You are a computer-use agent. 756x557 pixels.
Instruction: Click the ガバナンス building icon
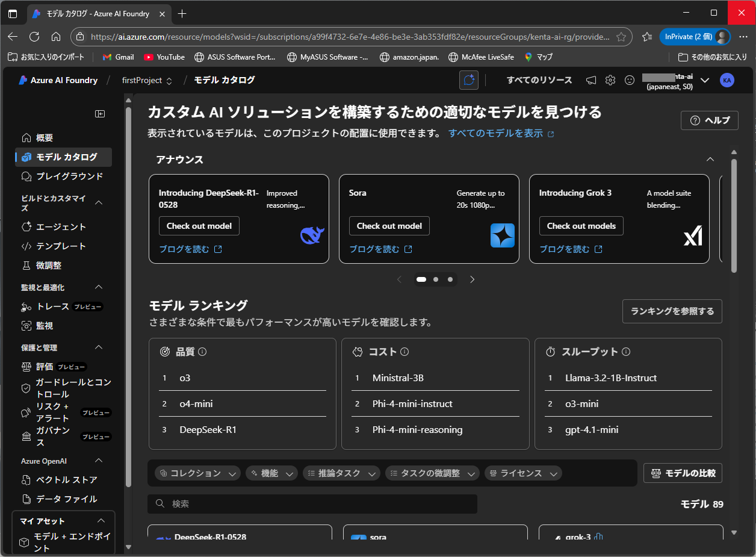(x=26, y=437)
